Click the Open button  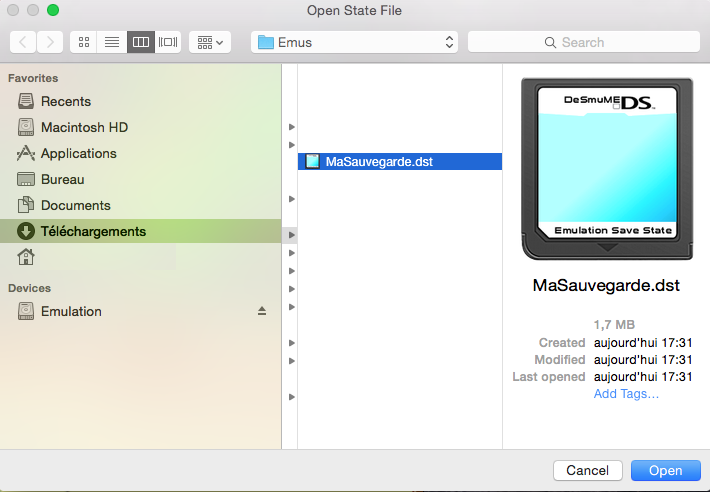(666, 470)
